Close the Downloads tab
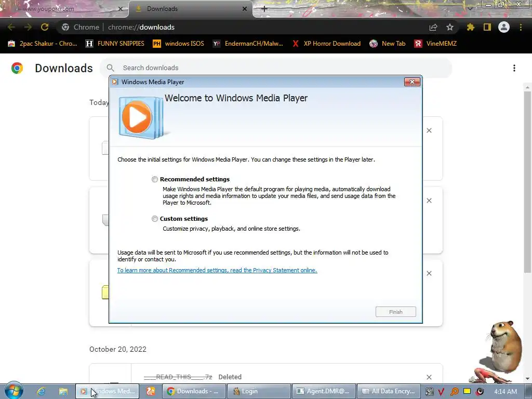This screenshot has height=399, width=532. tap(245, 9)
